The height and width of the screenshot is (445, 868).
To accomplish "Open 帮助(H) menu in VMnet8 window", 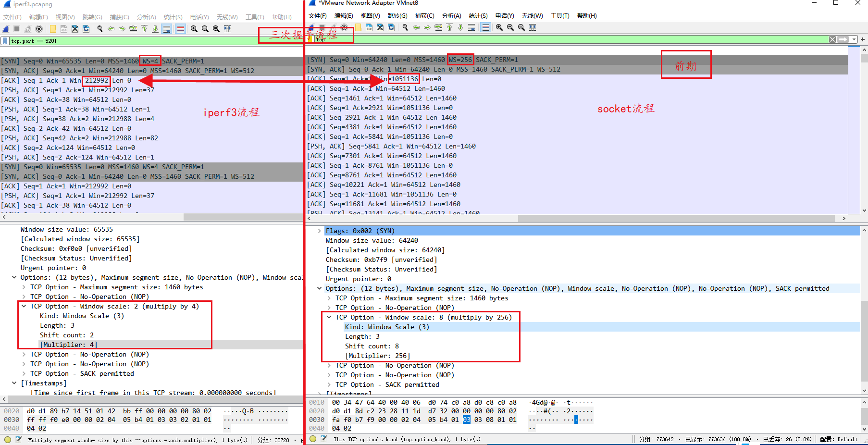I will click(x=587, y=16).
